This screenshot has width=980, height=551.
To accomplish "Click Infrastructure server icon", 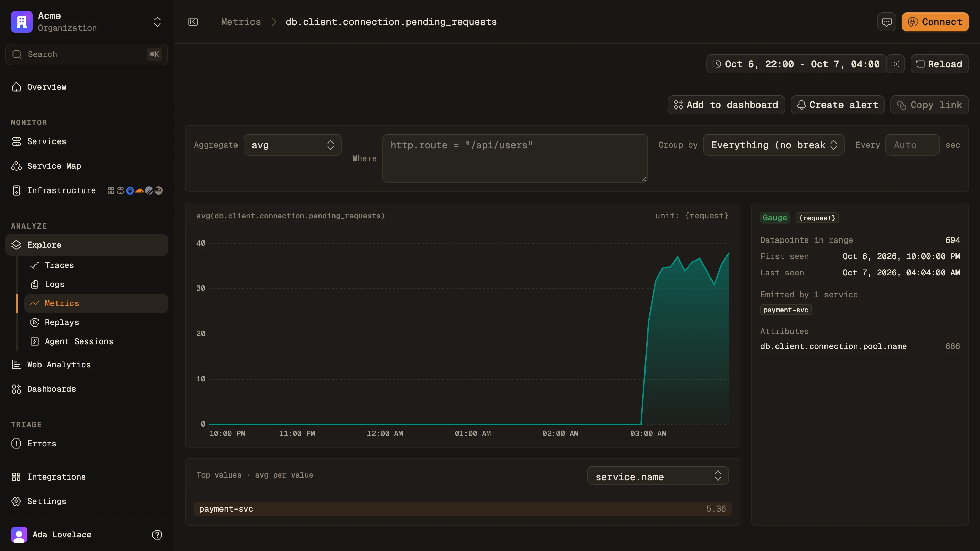I will 16,190.
